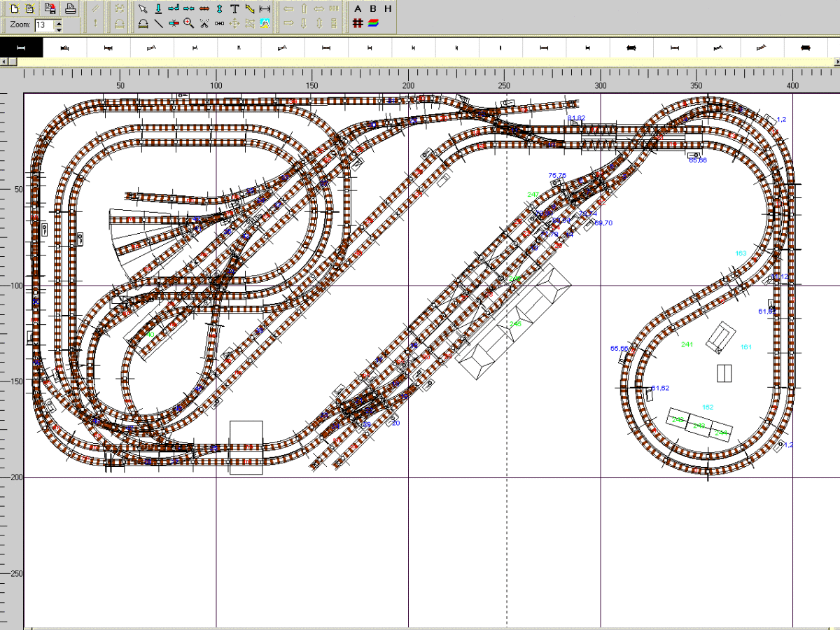The image size is (840, 630).
Task: Pick the scissors split track tool
Action: [x=204, y=23]
